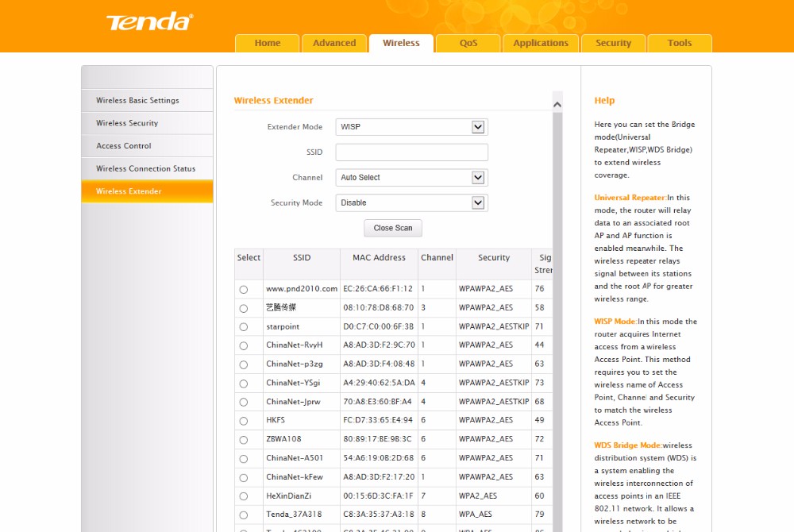Open Wireless Basic Settings page
This screenshot has width=794, height=532.
(x=137, y=101)
